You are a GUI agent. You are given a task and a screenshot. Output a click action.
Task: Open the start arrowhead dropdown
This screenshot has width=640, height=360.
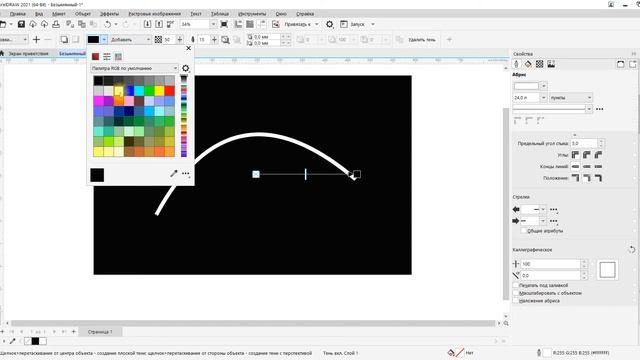click(543, 209)
